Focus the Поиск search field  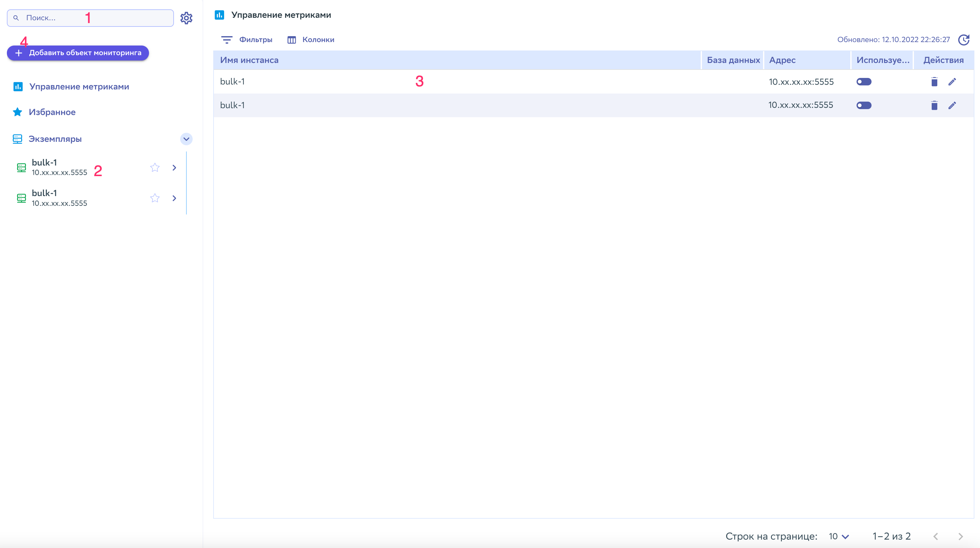[x=90, y=18]
